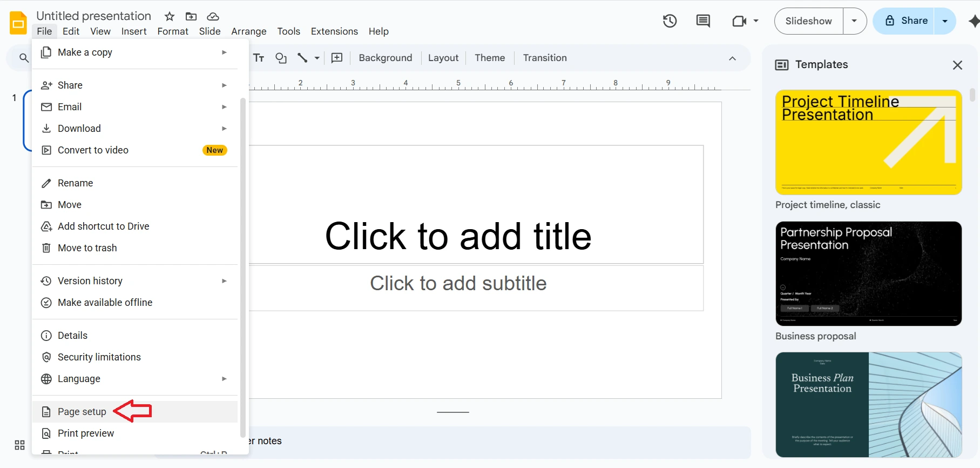
Task: Click the Transition button
Action: (545, 58)
